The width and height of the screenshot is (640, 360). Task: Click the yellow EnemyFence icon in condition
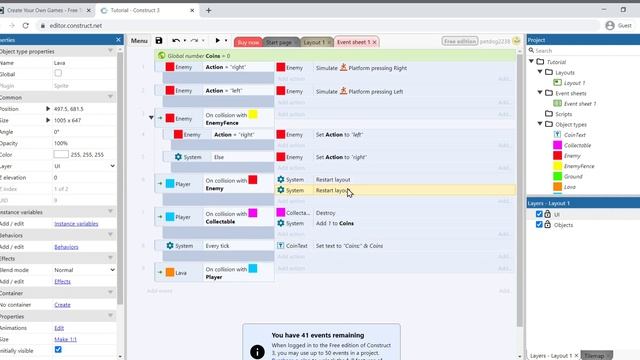pyautogui.click(x=253, y=114)
